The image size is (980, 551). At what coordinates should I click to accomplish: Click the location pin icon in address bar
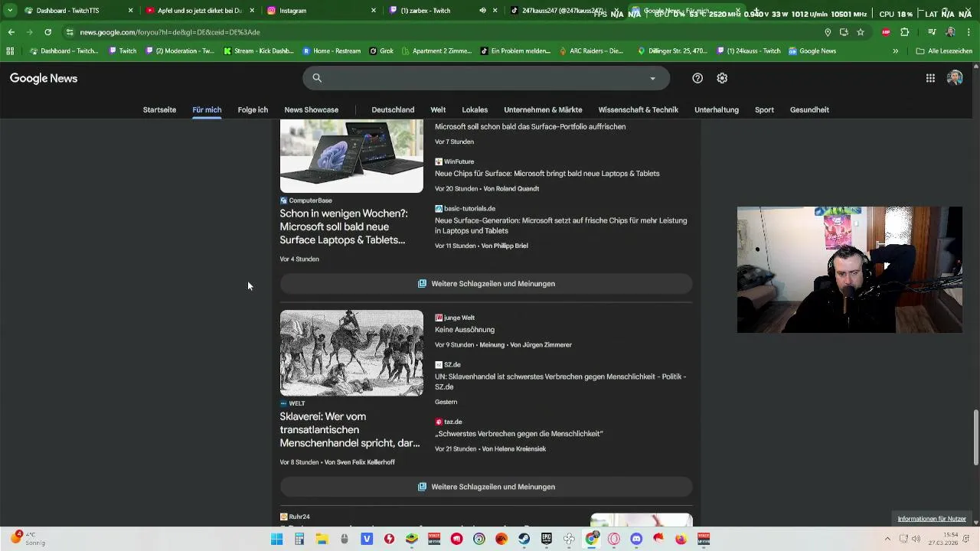tap(828, 32)
